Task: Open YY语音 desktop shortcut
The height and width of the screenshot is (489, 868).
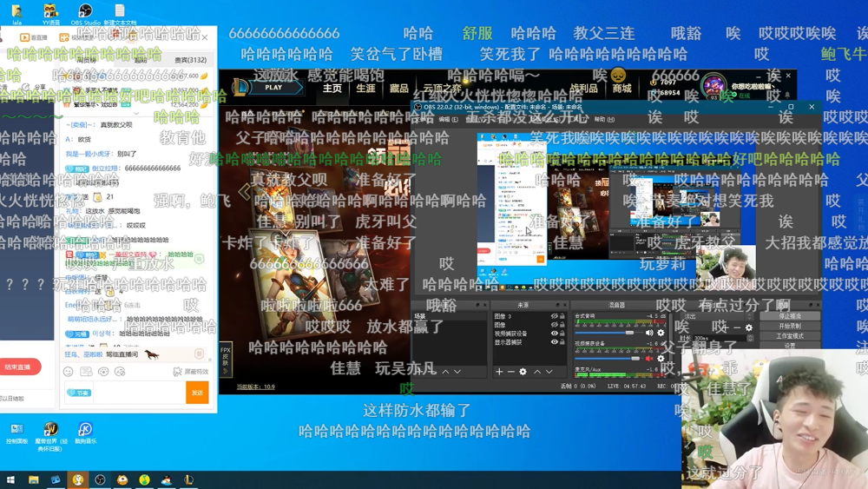Action: 51,14
